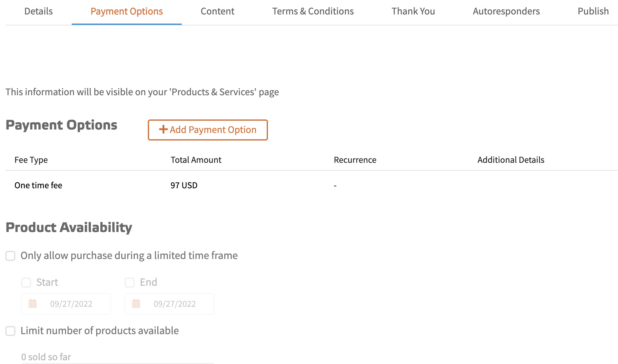This screenshot has width=618, height=364.
Task: Click the End date calendar icon
Action: coord(136,304)
